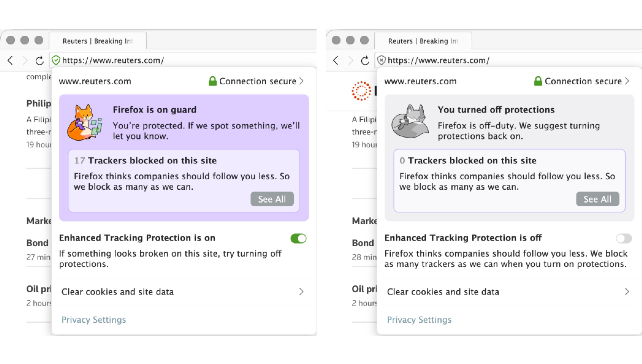Go back in the left browser window
The image size is (642, 364).
pyautogui.click(x=10, y=60)
